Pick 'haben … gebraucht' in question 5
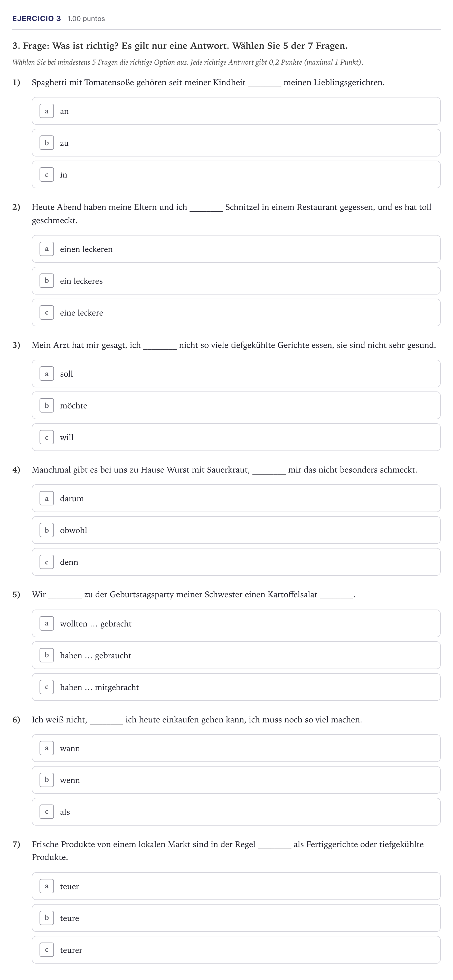 pyautogui.click(x=236, y=655)
